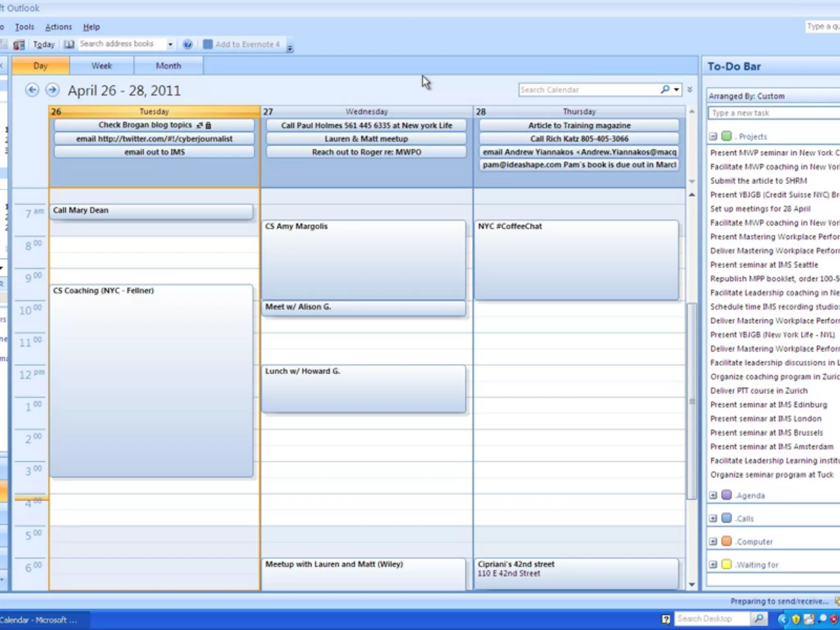Go back to the previous days
The height and width of the screenshot is (630, 840).
pos(32,90)
